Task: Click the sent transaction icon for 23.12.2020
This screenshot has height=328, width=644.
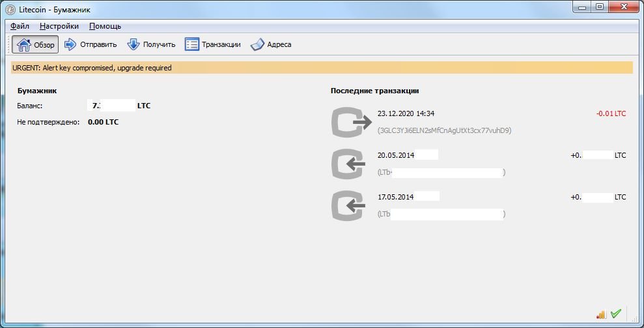Action: point(351,122)
